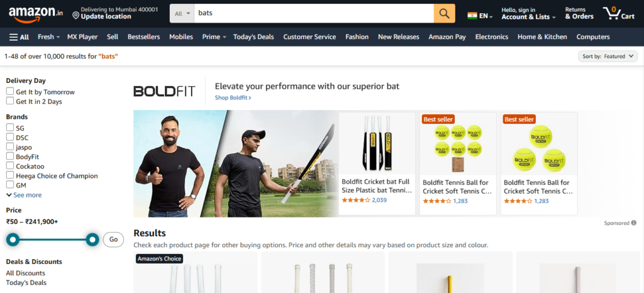The width and height of the screenshot is (644, 293).
Task: Open the Sort by Featured dropdown
Action: pyautogui.click(x=608, y=56)
